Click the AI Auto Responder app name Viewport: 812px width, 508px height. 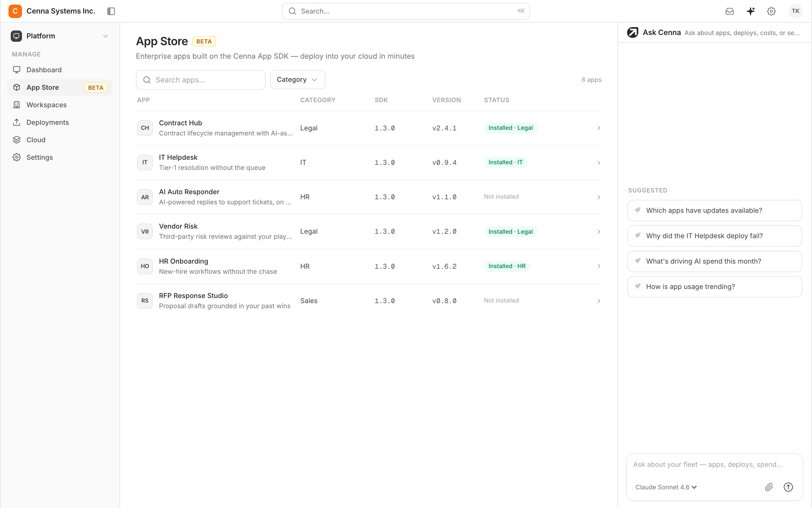pos(189,192)
